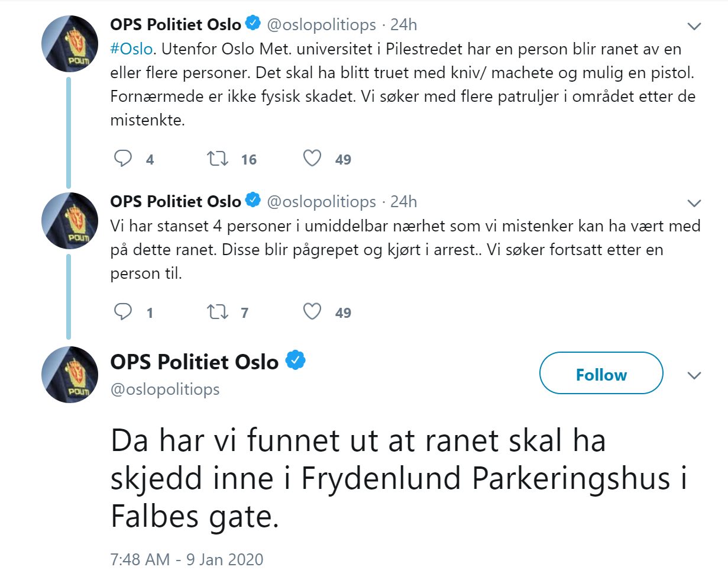The image size is (728, 570).
Task: Retweet the second tweet with 7 retweets
Action: pyautogui.click(x=217, y=312)
